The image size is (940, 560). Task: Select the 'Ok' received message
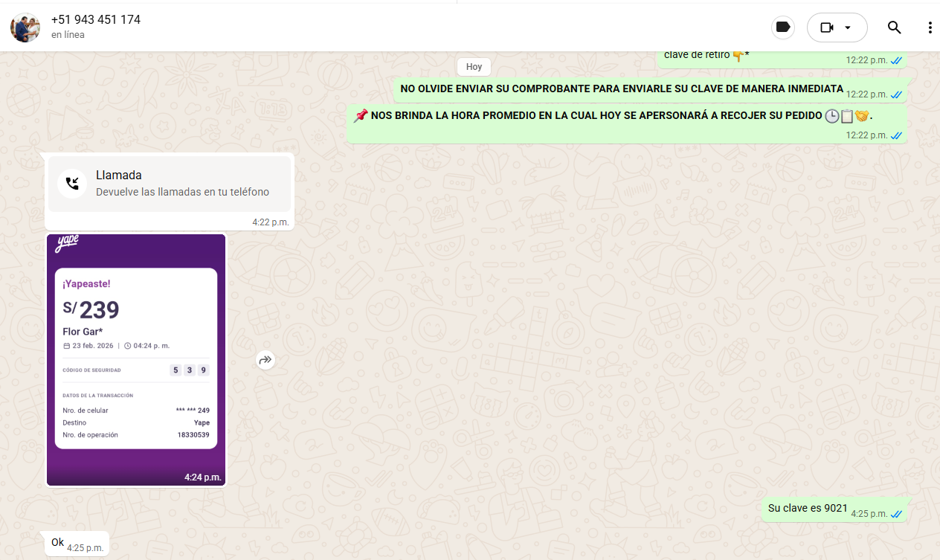click(x=57, y=543)
